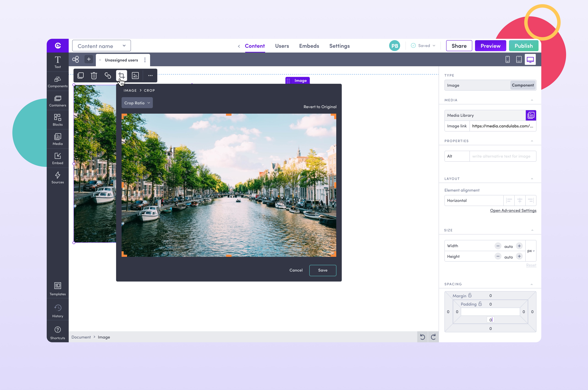The image size is (588, 390).
Task: Cancel the crop dialog
Action: [296, 270]
